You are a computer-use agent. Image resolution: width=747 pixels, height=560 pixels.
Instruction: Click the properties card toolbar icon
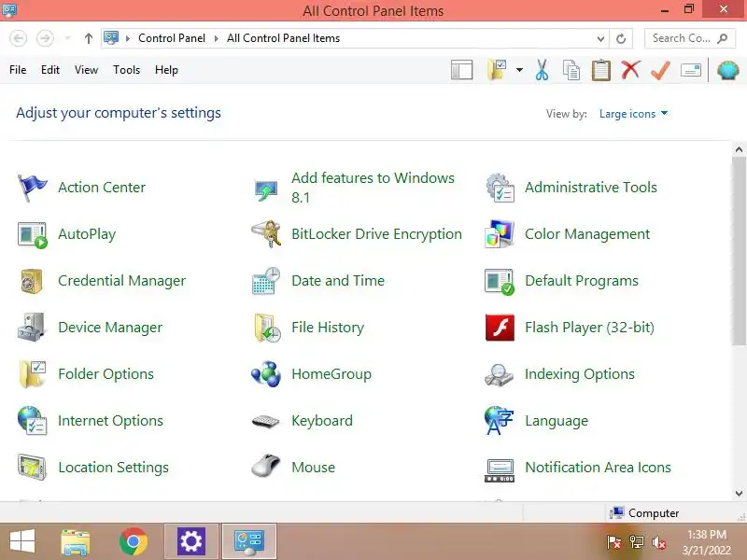pyautogui.click(x=691, y=71)
